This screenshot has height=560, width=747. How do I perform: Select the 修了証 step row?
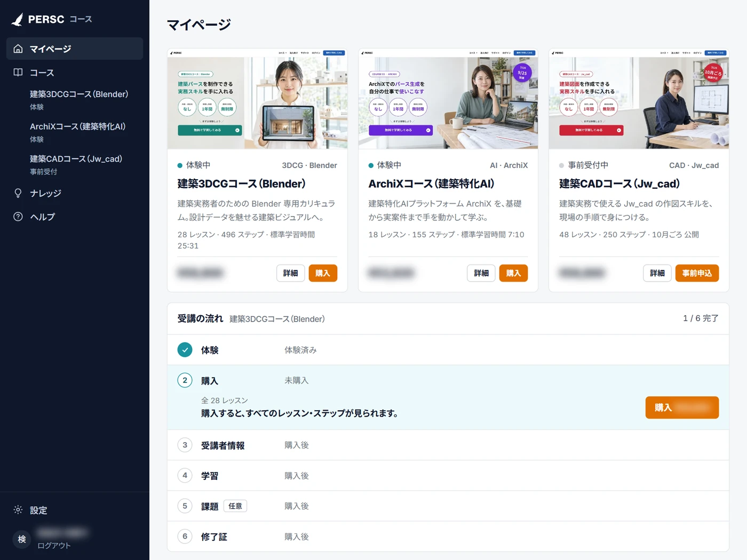(x=448, y=536)
